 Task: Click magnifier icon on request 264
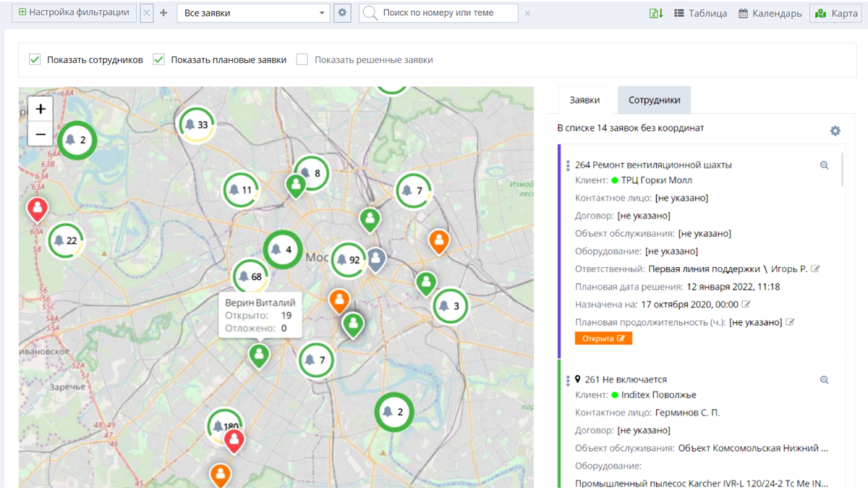pos(824,165)
